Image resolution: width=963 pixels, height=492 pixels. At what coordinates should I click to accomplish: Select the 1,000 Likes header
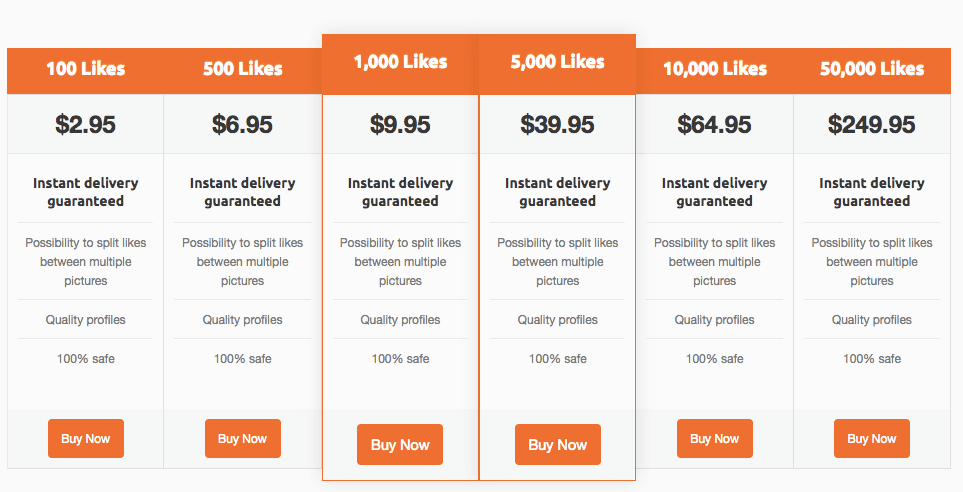tap(400, 62)
